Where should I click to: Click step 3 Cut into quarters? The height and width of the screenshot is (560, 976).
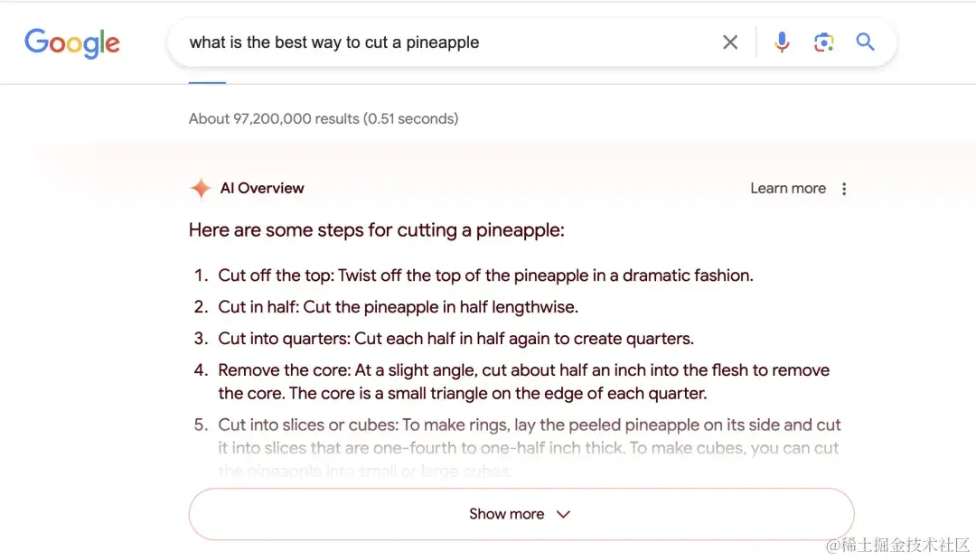[455, 339]
